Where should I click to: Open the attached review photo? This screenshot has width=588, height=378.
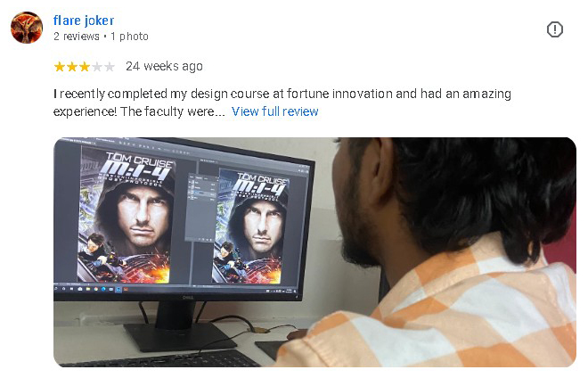coord(315,252)
